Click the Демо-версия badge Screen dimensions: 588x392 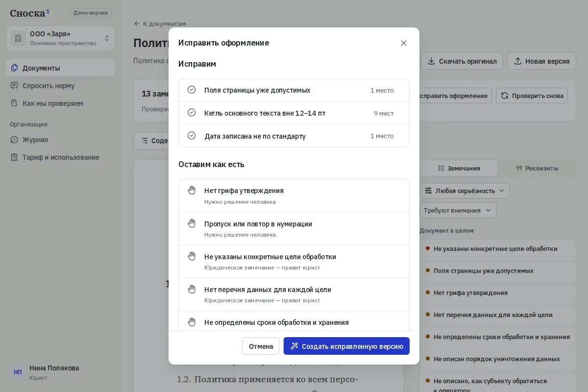[x=90, y=13]
